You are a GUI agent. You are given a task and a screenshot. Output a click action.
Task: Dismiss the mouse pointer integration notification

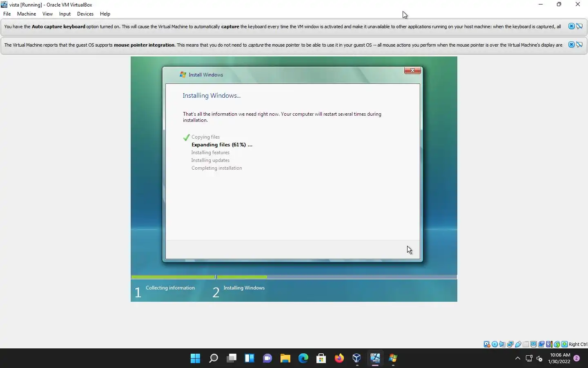coord(571,45)
